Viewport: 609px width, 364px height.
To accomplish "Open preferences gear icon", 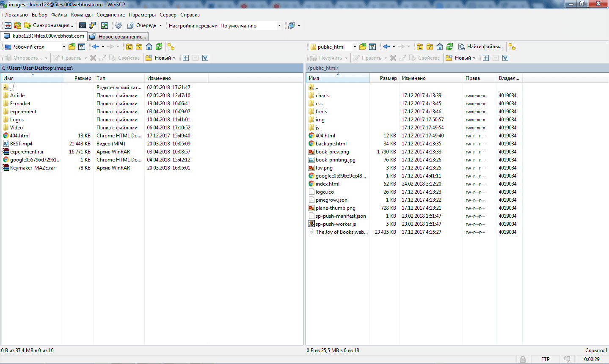I will click(x=118, y=25).
